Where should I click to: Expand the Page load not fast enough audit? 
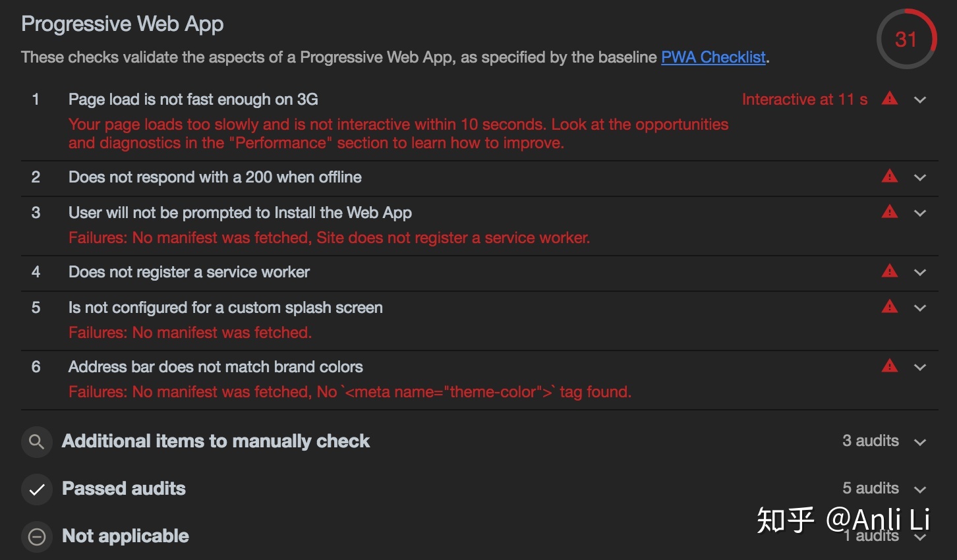click(x=921, y=100)
